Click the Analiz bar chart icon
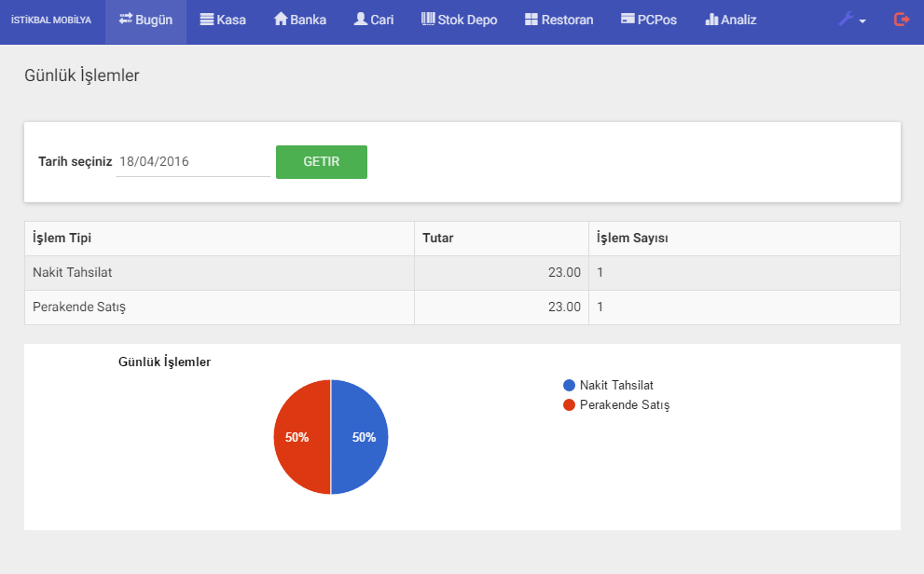 point(711,20)
